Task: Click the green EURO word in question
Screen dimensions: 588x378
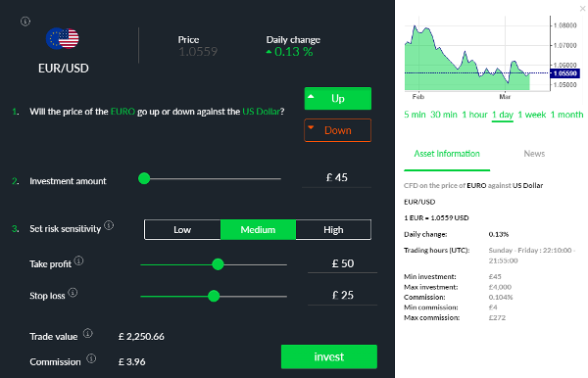Action: tap(122, 112)
